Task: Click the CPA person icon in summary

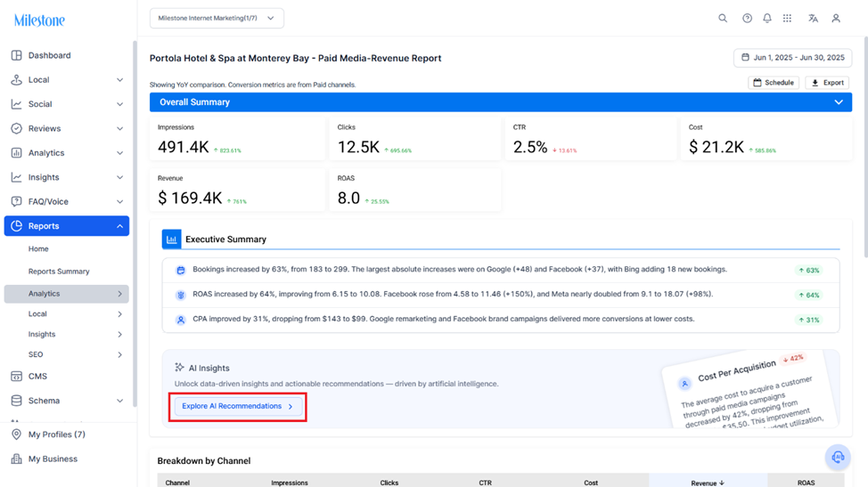Action: [x=181, y=320]
